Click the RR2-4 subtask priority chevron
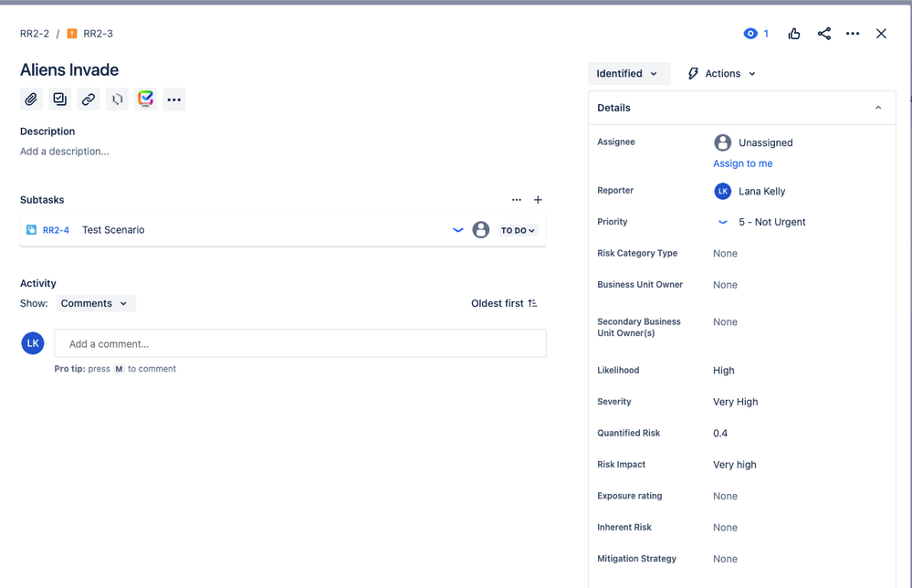 [458, 230]
